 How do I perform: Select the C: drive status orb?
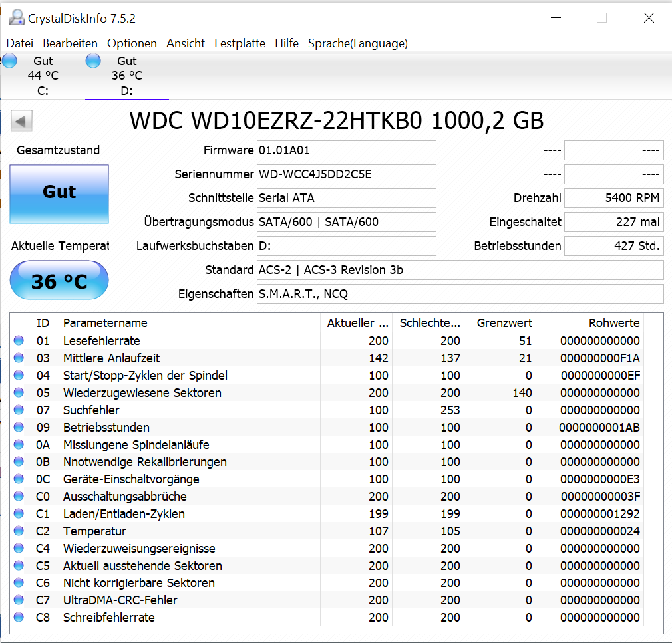(9, 61)
